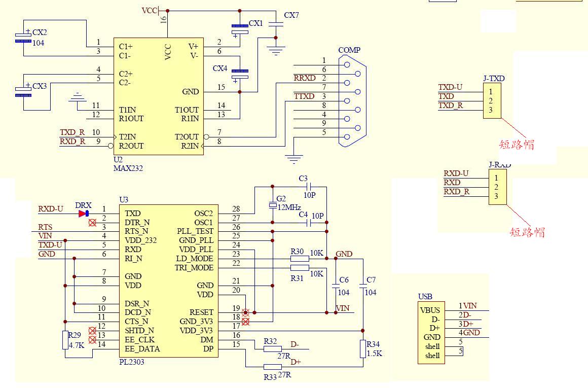Click the VDD_232 pin label
The width and height of the screenshot is (588, 388).
point(140,240)
